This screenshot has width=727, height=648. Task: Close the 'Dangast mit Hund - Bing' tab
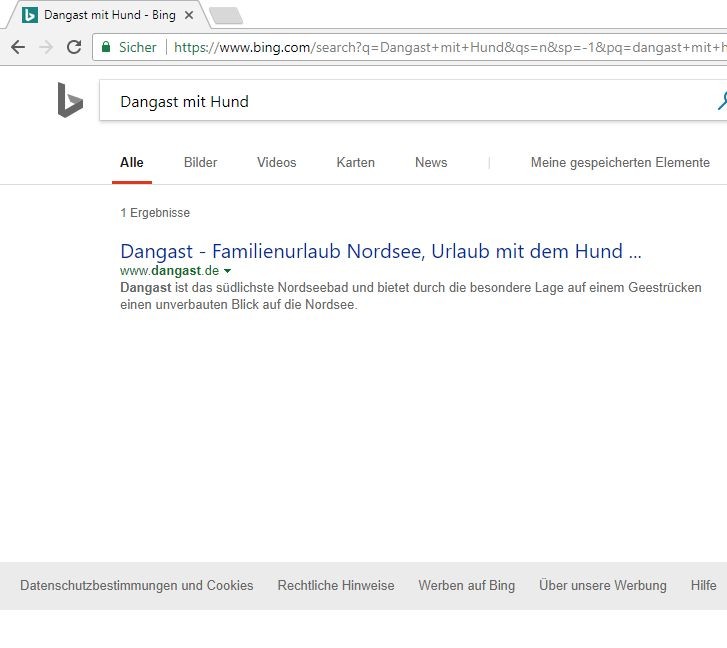pyautogui.click(x=189, y=15)
